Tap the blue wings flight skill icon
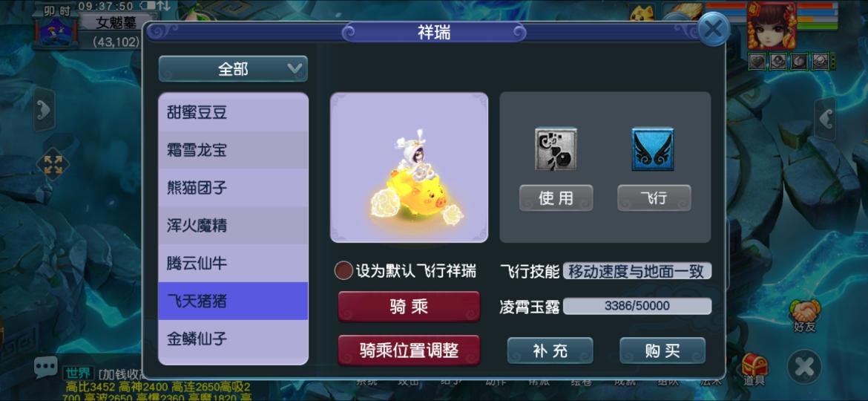Viewport: 868px width, 401px height. pyautogui.click(x=653, y=149)
